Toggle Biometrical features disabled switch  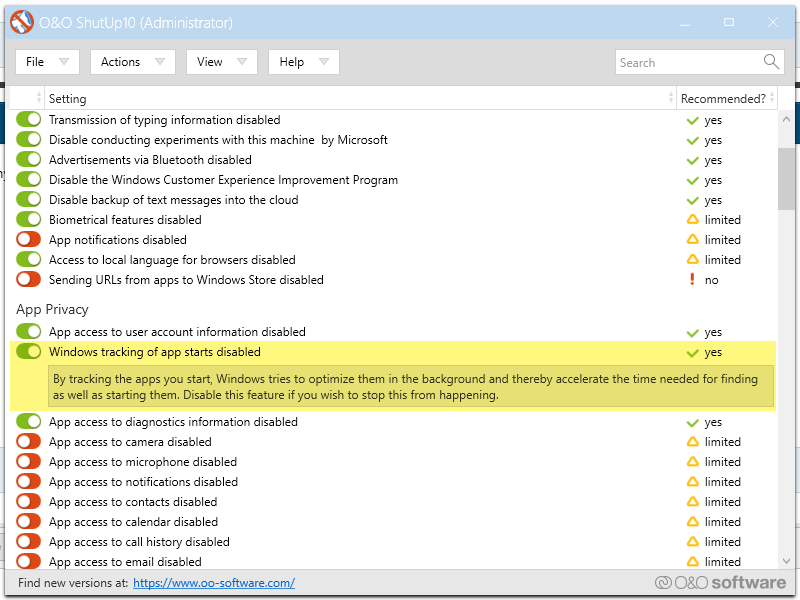29,219
